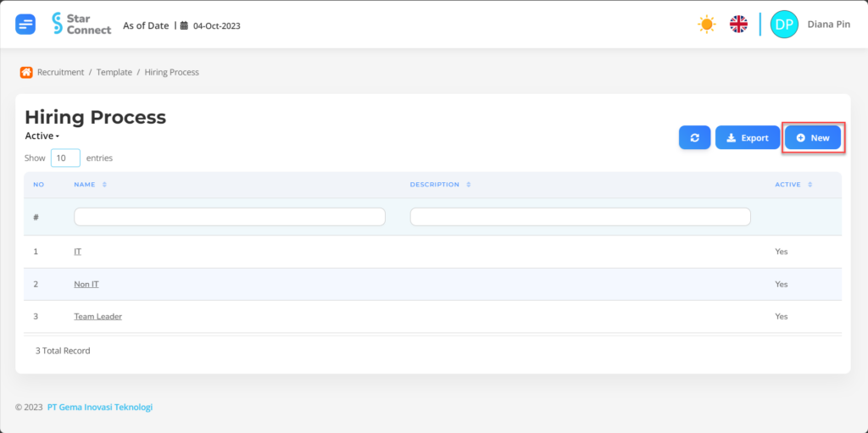
Task: Click the Show entries count field
Action: click(x=65, y=158)
